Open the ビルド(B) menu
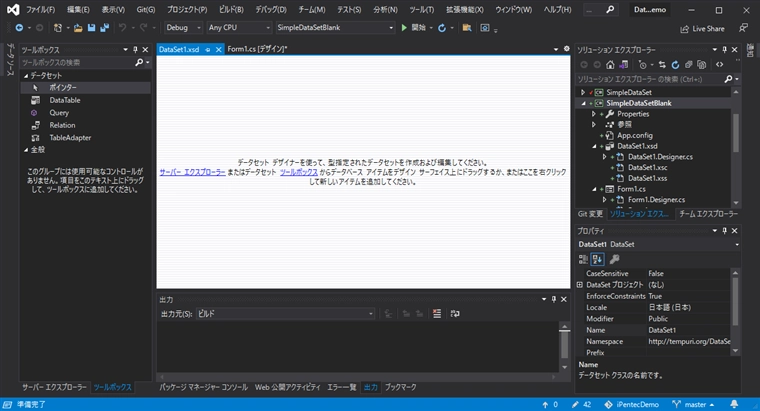The width and height of the screenshot is (760, 411). [x=231, y=10]
